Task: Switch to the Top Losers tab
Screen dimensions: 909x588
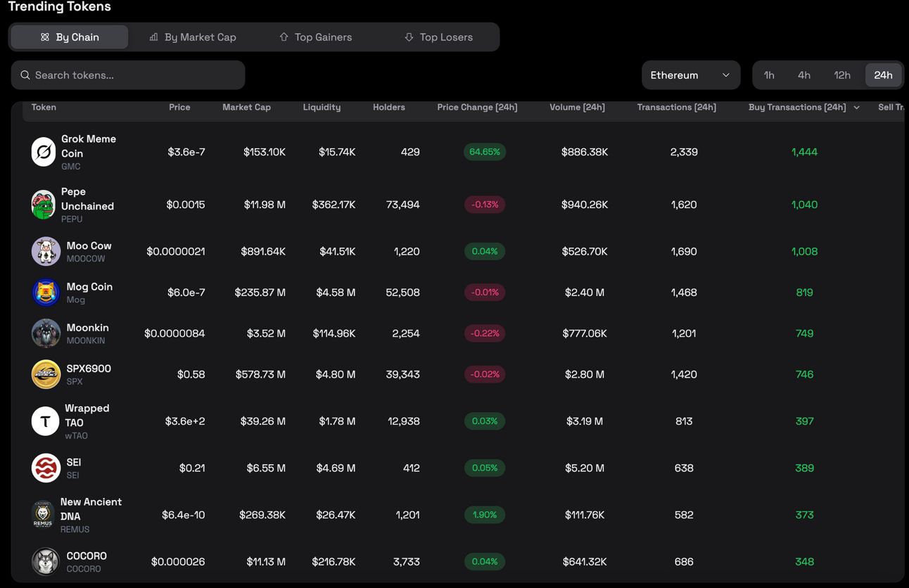Action: pyautogui.click(x=438, y=37)
